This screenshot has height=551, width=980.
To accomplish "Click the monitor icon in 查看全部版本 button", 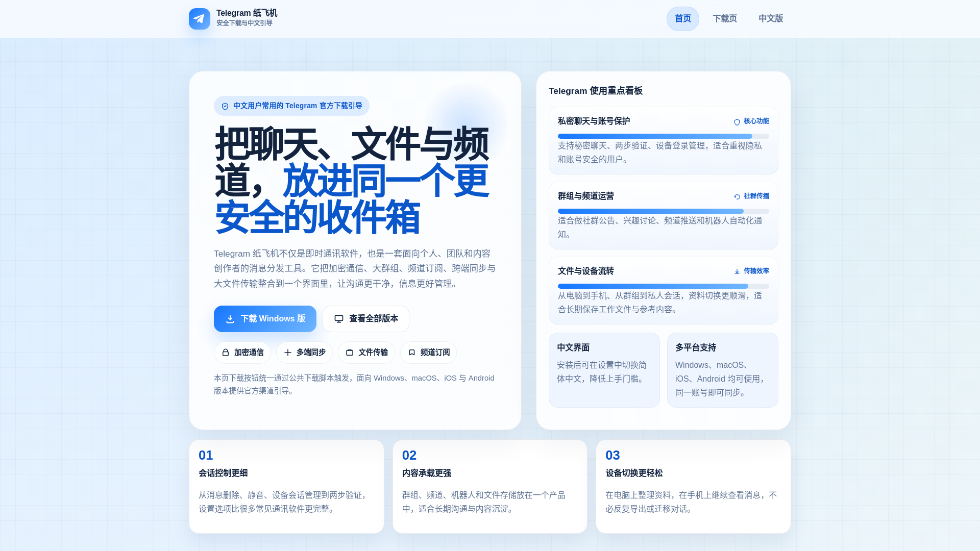I will [339, 319].
